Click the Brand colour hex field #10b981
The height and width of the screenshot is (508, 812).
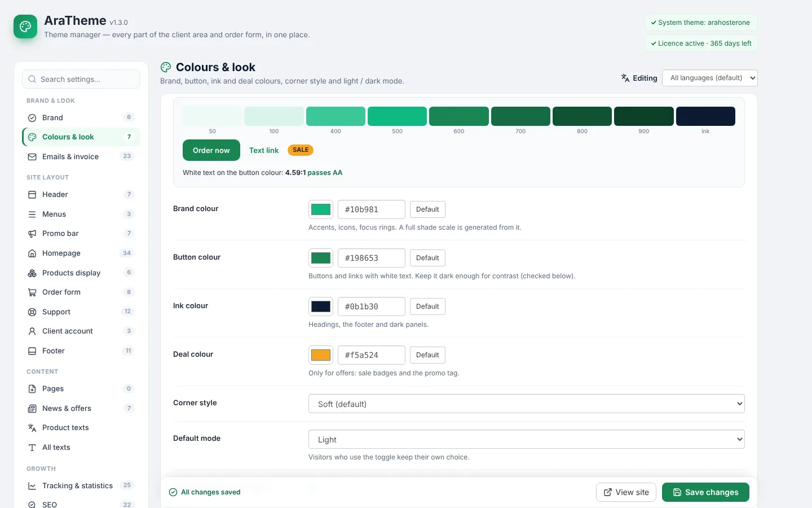[x=372, y=209]
